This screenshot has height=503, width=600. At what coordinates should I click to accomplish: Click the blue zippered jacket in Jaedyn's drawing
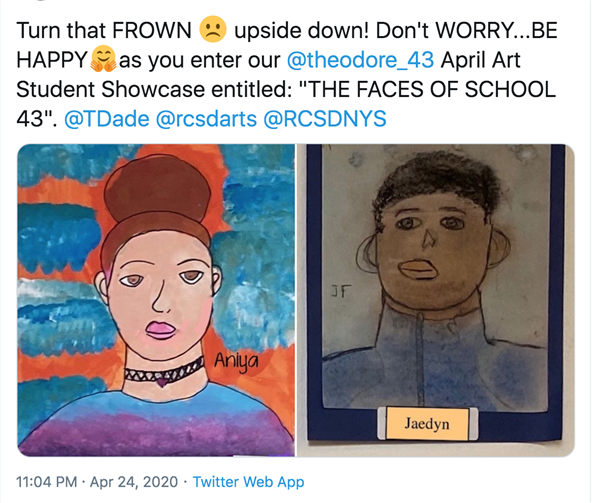coord(434,358)
